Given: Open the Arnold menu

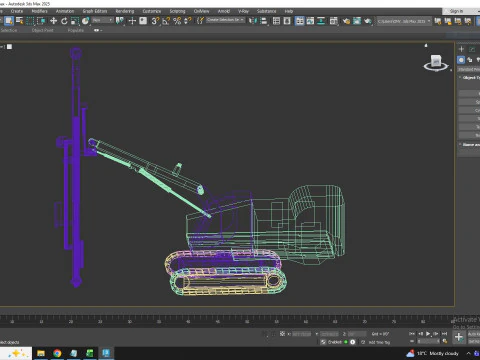Looking at the screenshot, I should (224, 11).
